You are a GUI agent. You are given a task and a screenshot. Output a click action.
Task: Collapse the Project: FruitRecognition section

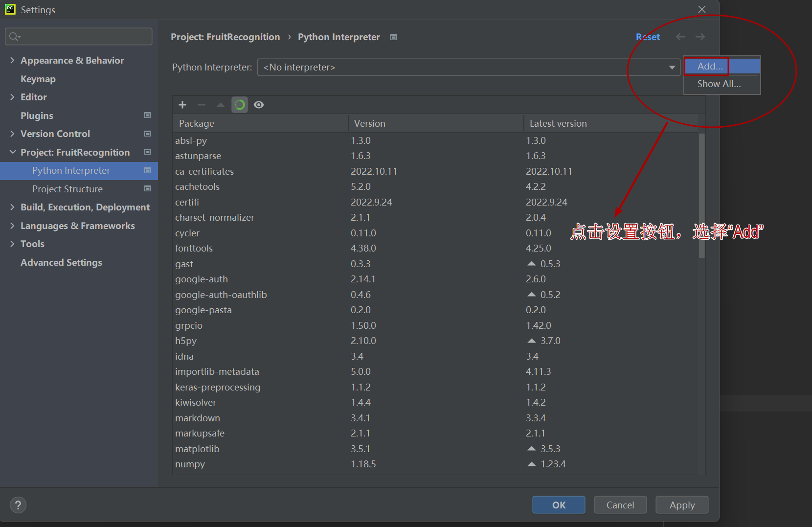point(12,152)
